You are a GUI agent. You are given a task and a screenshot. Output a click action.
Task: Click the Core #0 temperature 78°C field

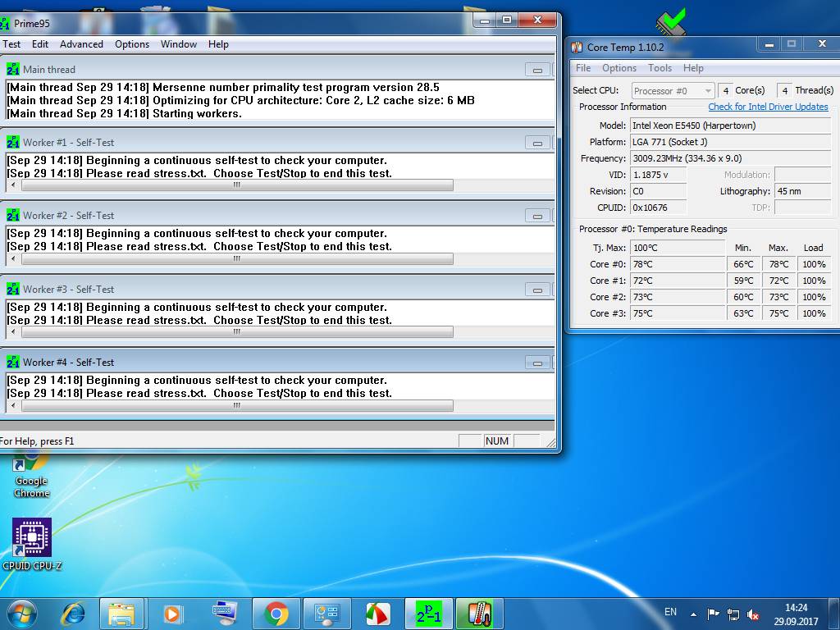(x=677, y=264)
